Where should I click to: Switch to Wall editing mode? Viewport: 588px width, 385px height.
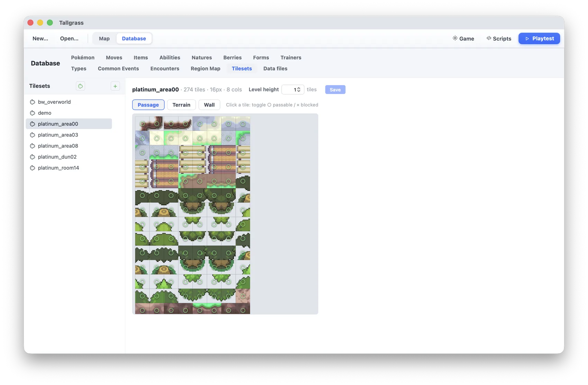pyautogui.click(x=209, y=105)
